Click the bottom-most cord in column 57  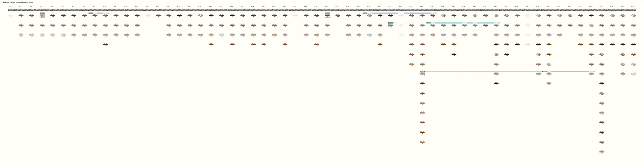coord(602,152)
